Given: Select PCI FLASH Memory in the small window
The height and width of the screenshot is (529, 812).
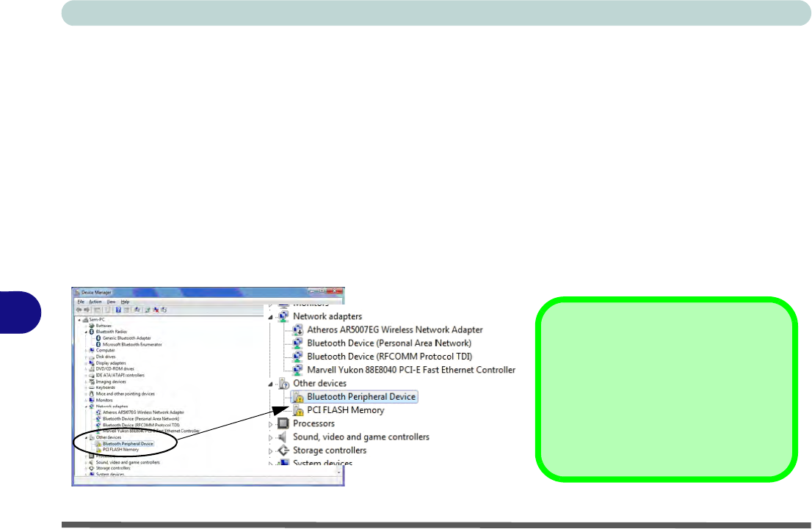Looking at the screenshot, I should [x=120, y=450].
